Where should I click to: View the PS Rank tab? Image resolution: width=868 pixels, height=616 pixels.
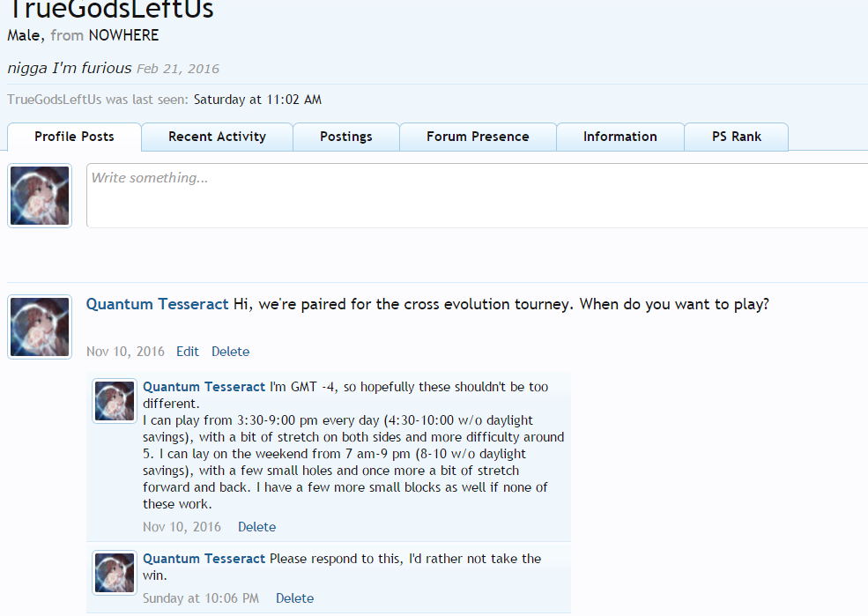click(736, 137)
